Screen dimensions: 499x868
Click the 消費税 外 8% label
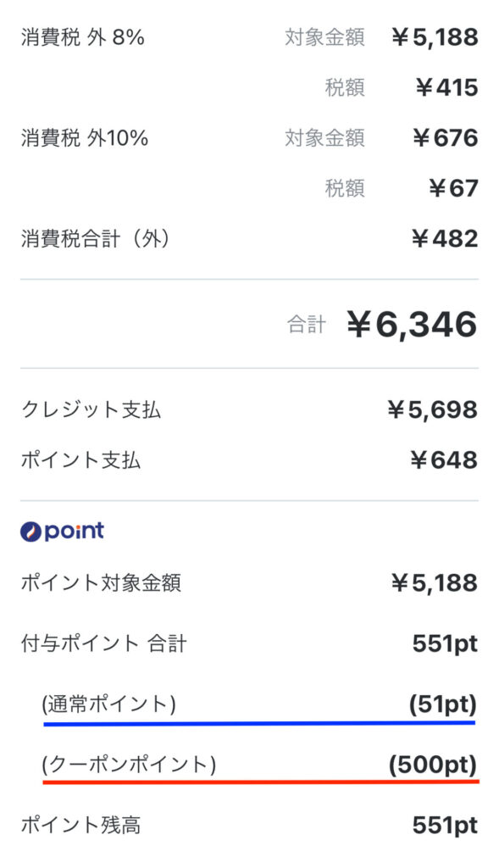82,37
